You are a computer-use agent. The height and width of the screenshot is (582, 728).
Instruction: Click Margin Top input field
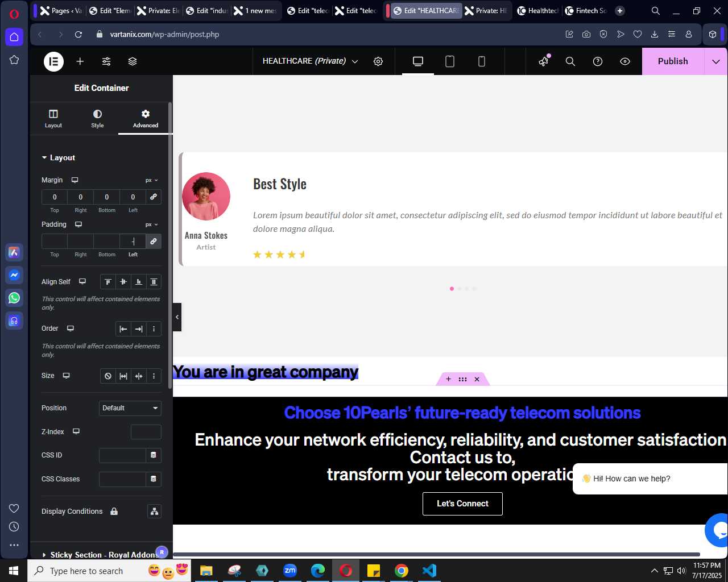click(55, 197)
